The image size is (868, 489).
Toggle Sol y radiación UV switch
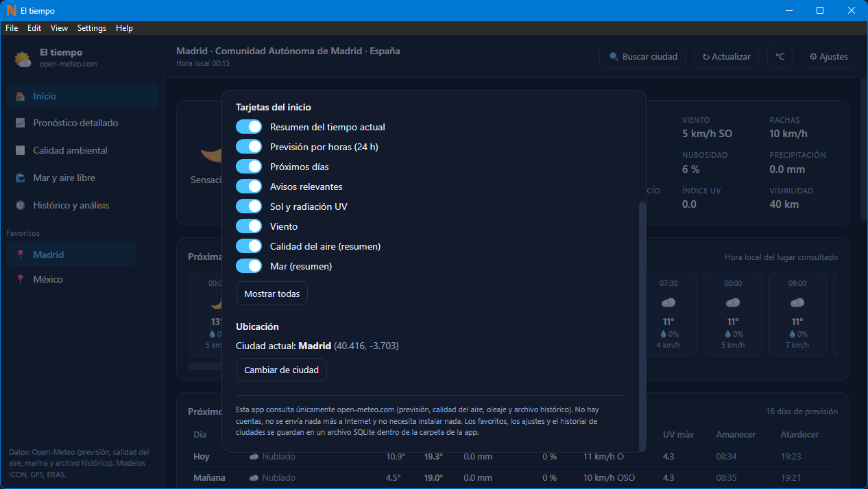click(249, 206)
